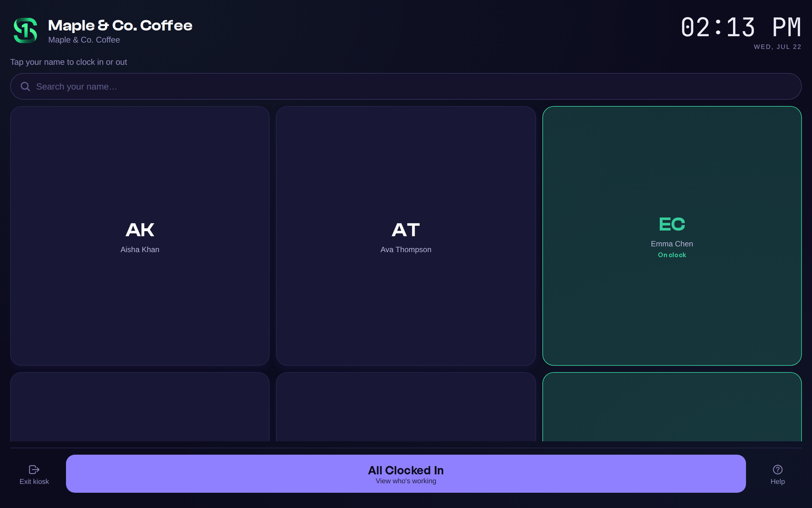This screenshot has width=812, height=508.
Task: Tap Ava Thompson's card to clock in
Action: click(x=406, y=236)
